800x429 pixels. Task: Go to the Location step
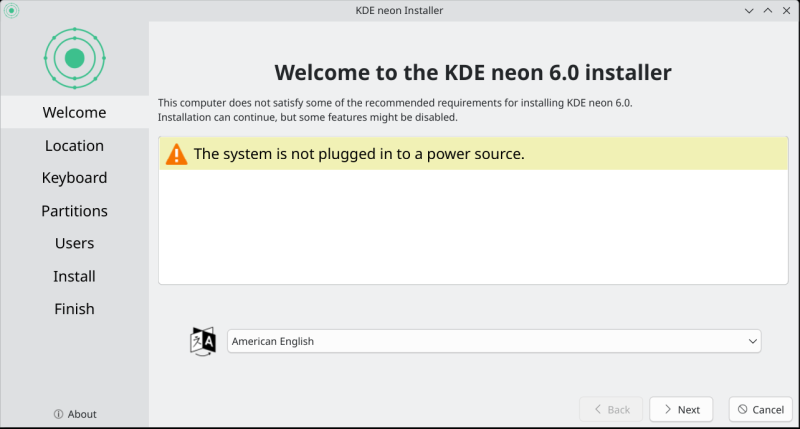point(74,145)
